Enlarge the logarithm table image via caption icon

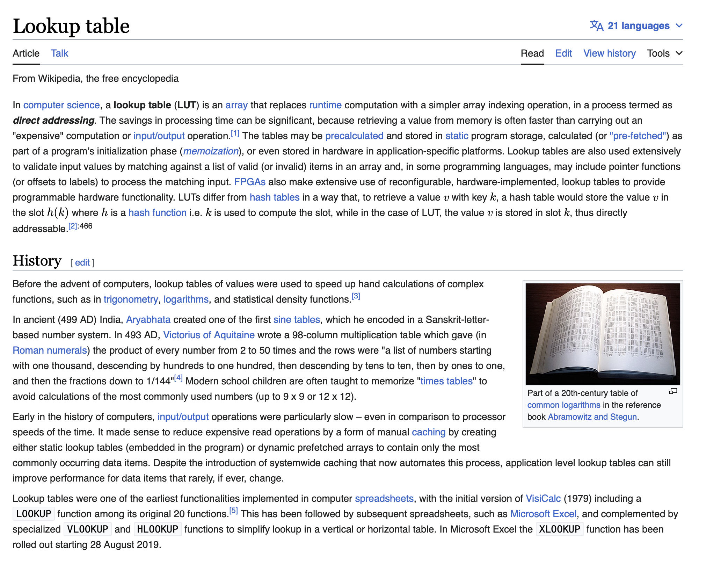coord(673,391)
